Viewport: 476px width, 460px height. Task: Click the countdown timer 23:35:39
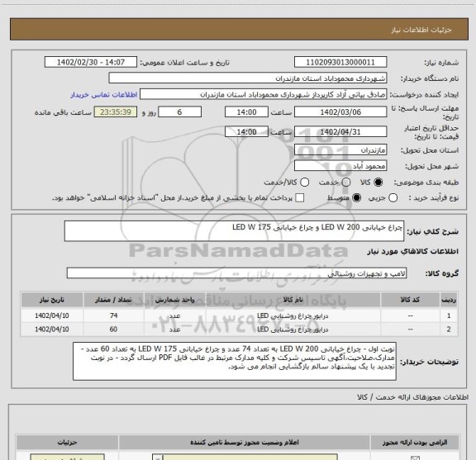tap(116, 112)
